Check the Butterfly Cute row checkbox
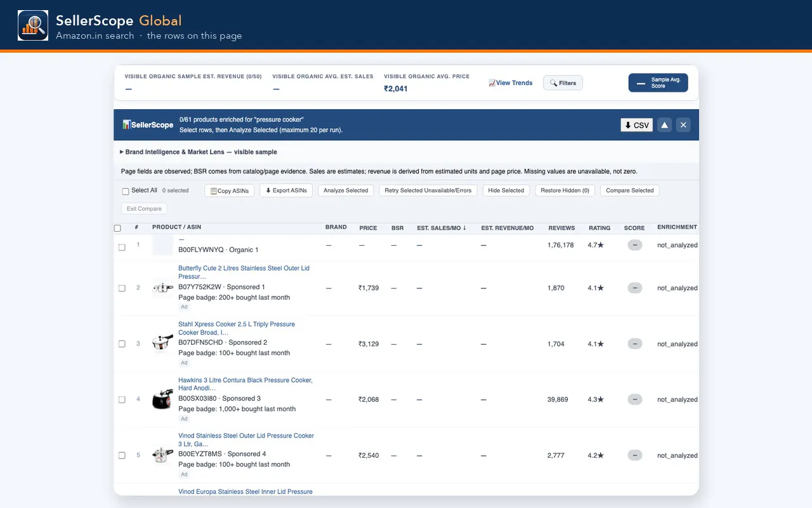812x508 pixels. pos(122,288)
